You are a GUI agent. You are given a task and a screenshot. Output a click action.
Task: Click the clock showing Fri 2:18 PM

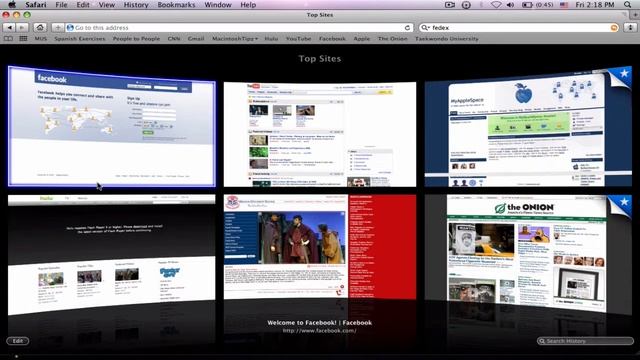click(595, 5)
